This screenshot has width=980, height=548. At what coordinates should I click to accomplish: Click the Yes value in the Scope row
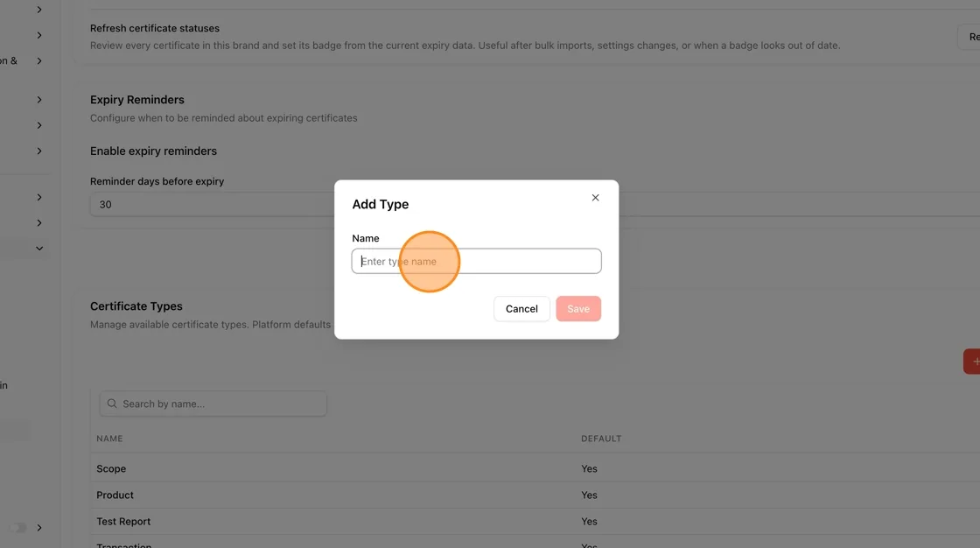pos(590,468)
